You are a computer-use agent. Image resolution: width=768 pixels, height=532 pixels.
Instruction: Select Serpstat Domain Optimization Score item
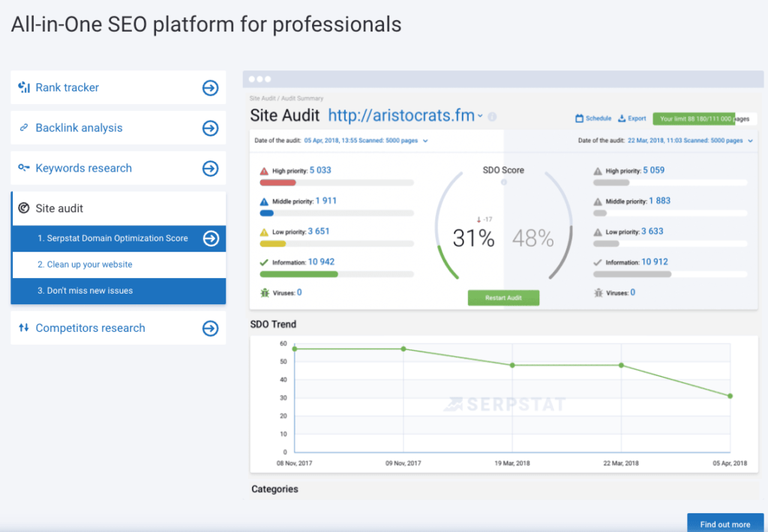pos(112,238)
